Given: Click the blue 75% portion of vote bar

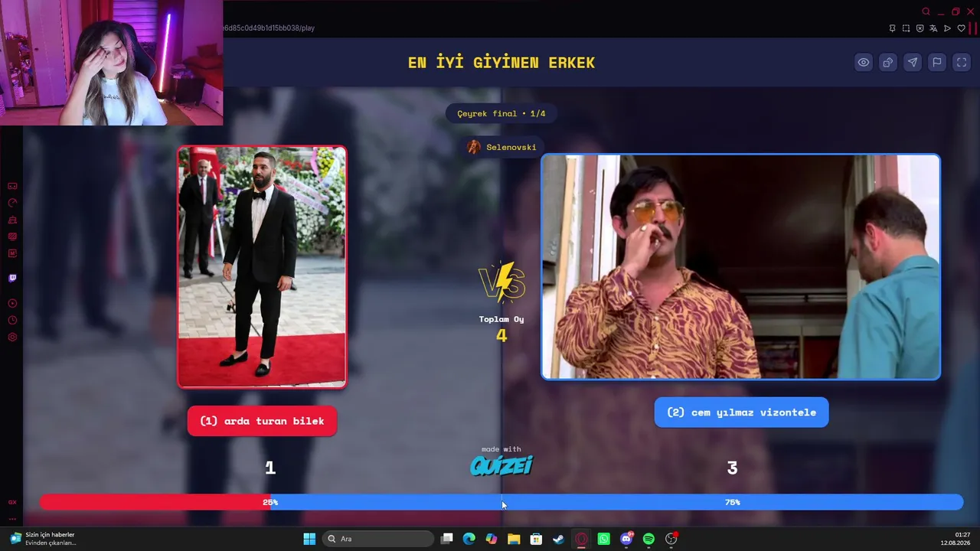Looking at the screenshot, I should [616, 502].
